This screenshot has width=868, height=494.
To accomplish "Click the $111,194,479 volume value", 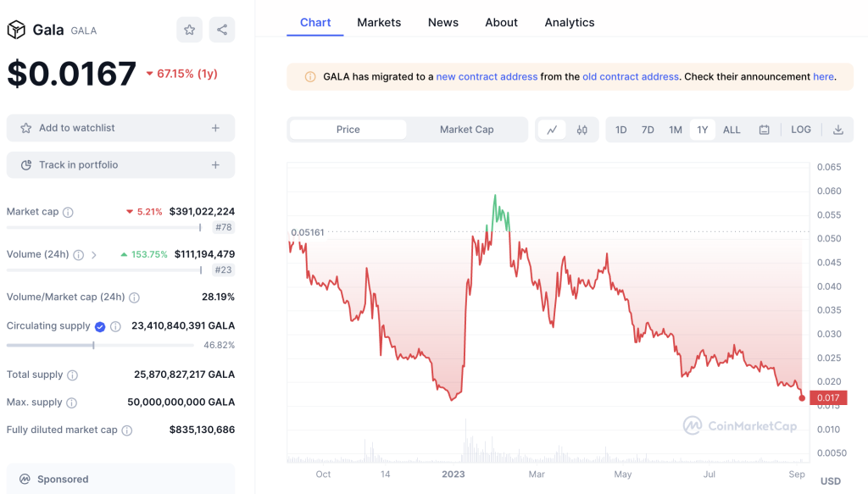I will coord(205,254).
